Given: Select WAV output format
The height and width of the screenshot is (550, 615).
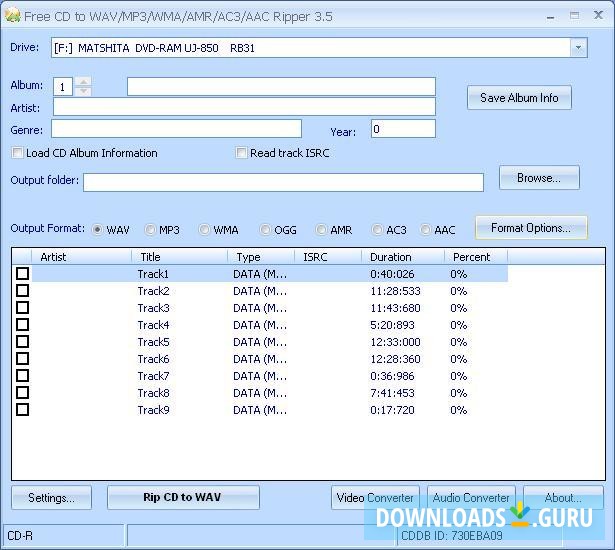Looking at the screenshot, I should [x=97, y=229].
